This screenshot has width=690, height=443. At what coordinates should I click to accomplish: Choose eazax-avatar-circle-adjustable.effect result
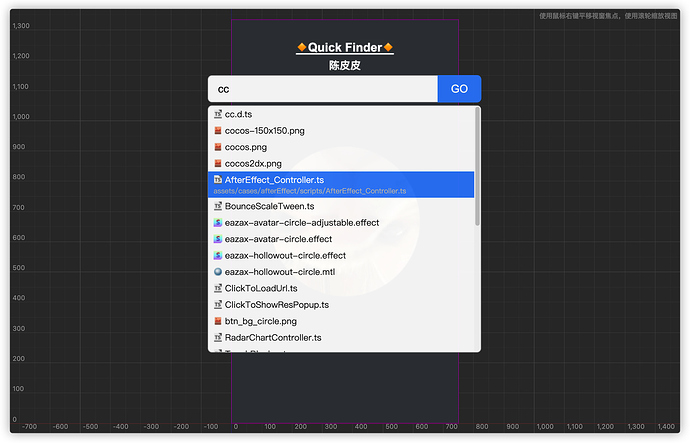click(x=341, y=223)
